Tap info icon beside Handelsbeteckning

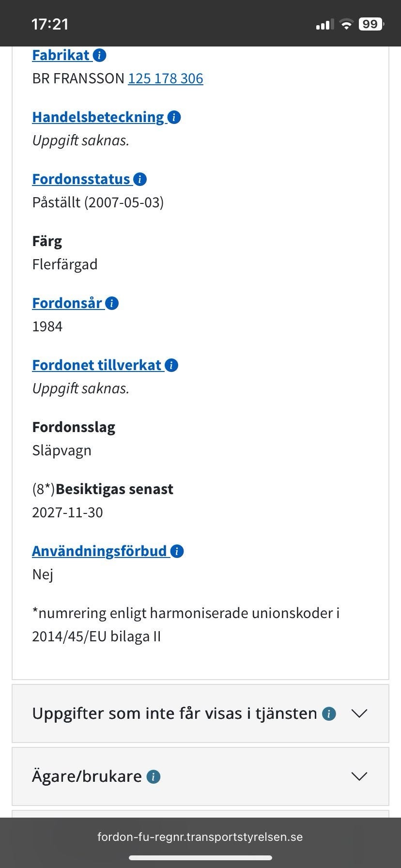pyautogui.click(x=174, y=117)
